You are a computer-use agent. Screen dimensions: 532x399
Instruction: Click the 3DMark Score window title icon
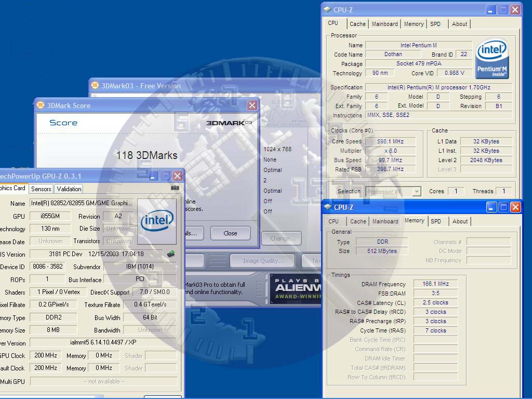[41, 105]
